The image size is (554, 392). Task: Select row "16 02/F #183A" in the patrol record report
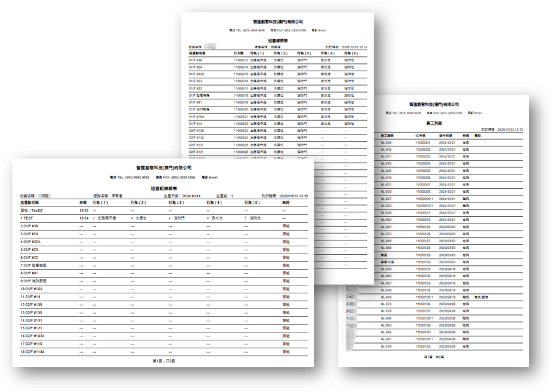[163, 336]
